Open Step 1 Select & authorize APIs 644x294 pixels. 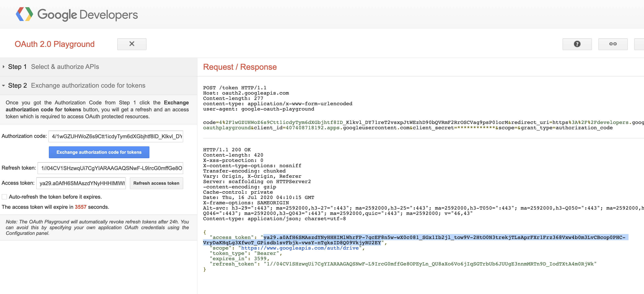coord(65,67)
